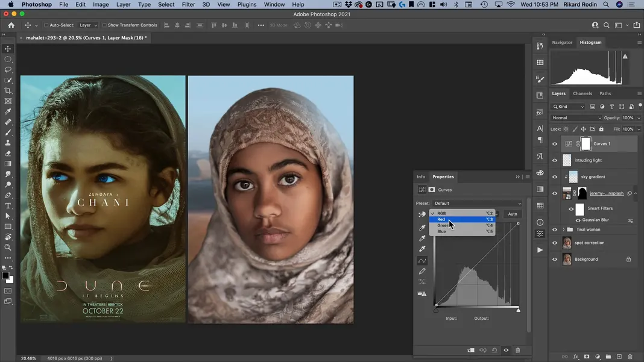Enable the Auto-Select checkbox

46,25
